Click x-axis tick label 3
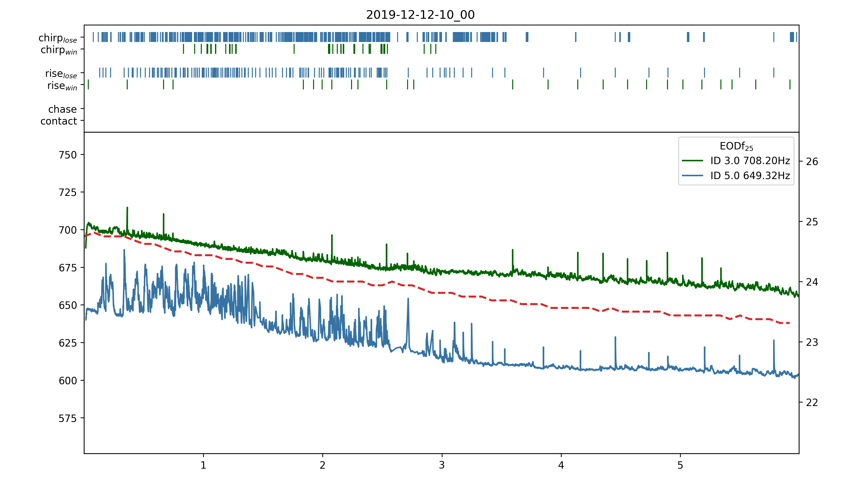 click(442, 465)
